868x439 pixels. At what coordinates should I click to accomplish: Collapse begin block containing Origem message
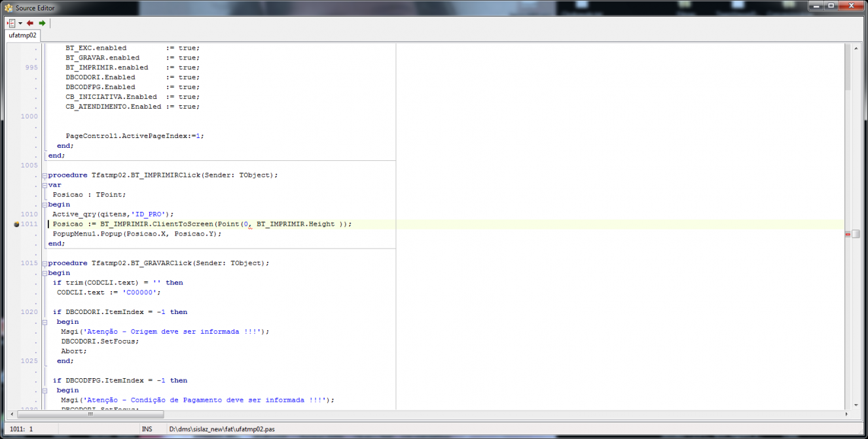pos(45,322)
